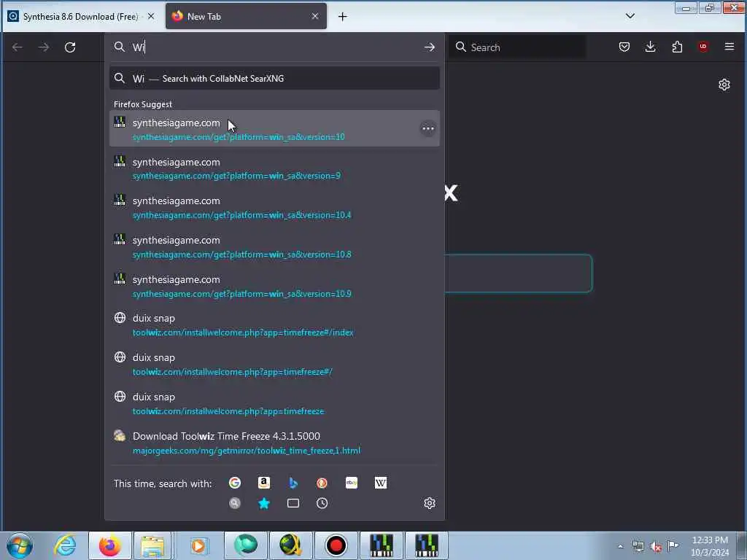
Task: Search this time with Google
Action: [234, 483]
